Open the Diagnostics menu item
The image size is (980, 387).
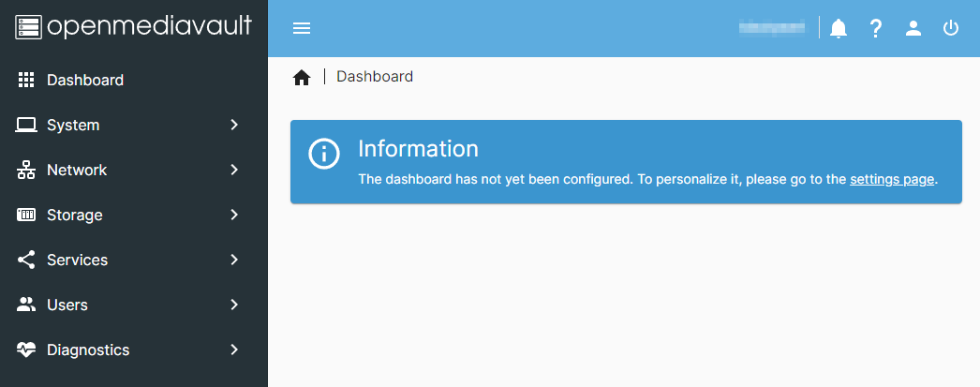(88, 350)
